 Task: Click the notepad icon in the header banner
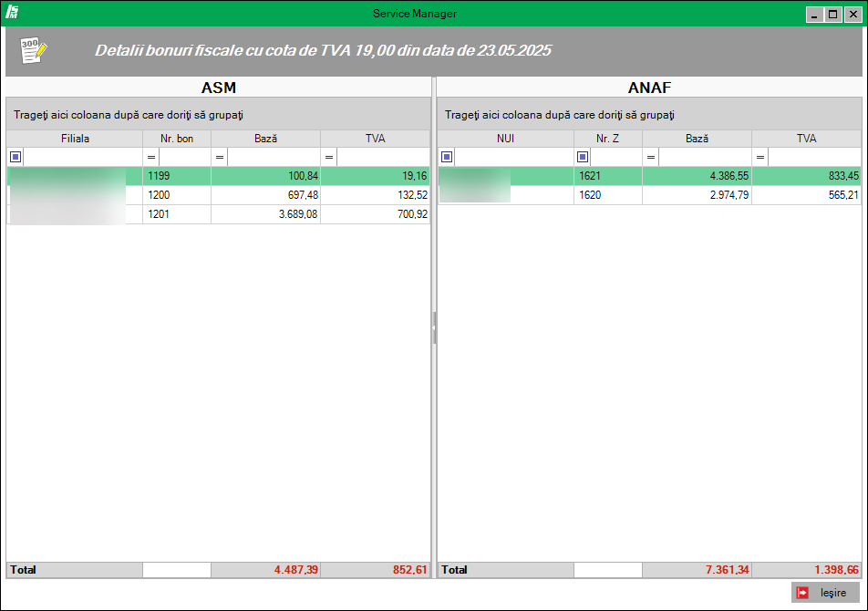[34, 50]
